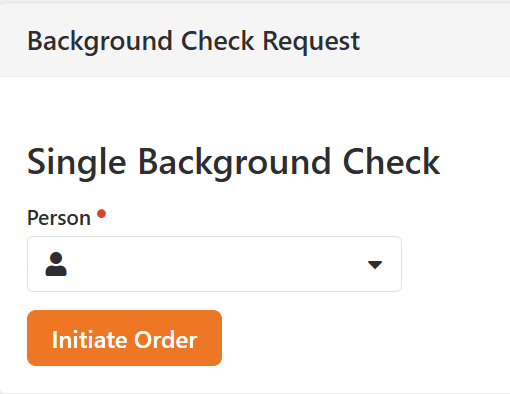Image resolution: width=510 pixels, height=394 pixels.
Task: Focus the empty Person input area
Action: pyautogui.click(x=217, y=264)
